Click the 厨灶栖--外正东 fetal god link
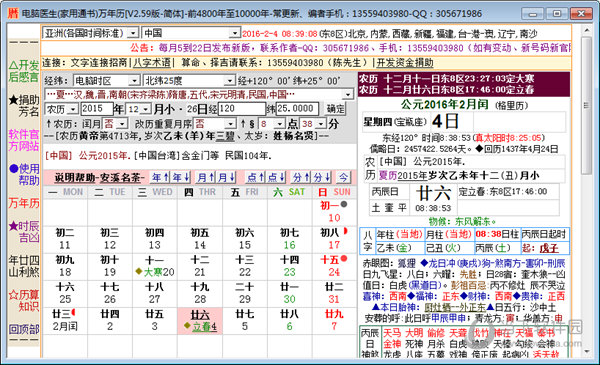Viewport: 600px width, 365px height. click(455, 307)
